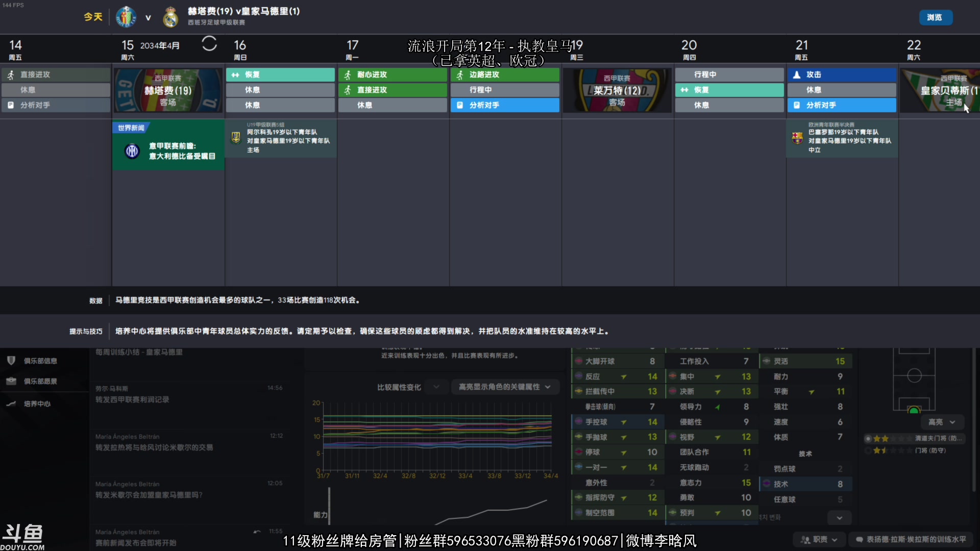Click the Alcorcón U19 club badge
This screenshot has height=551, width=980.
click(236, 137)
